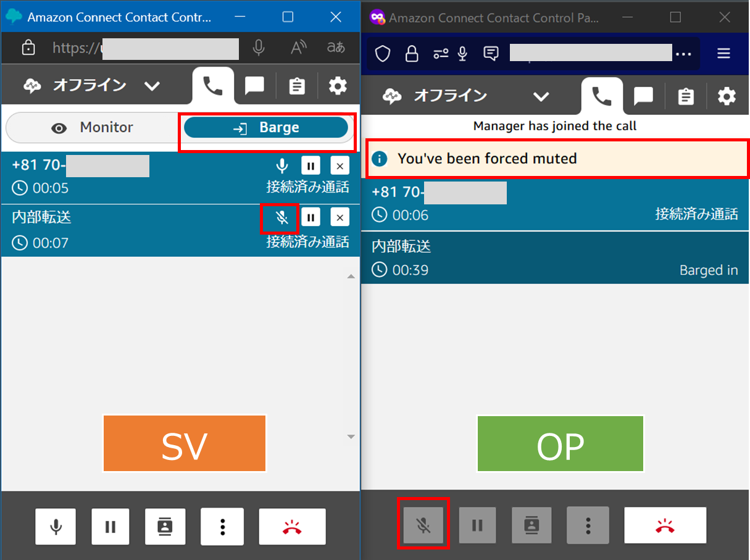
Task: End call with red hang-up in SV window
Action: pyautogui.click(x=292, y=527)
